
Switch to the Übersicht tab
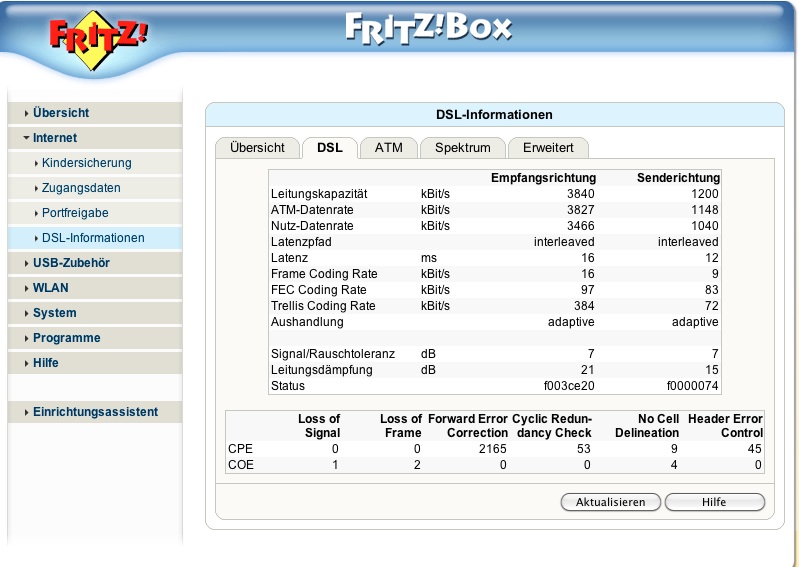click(257, 148)
